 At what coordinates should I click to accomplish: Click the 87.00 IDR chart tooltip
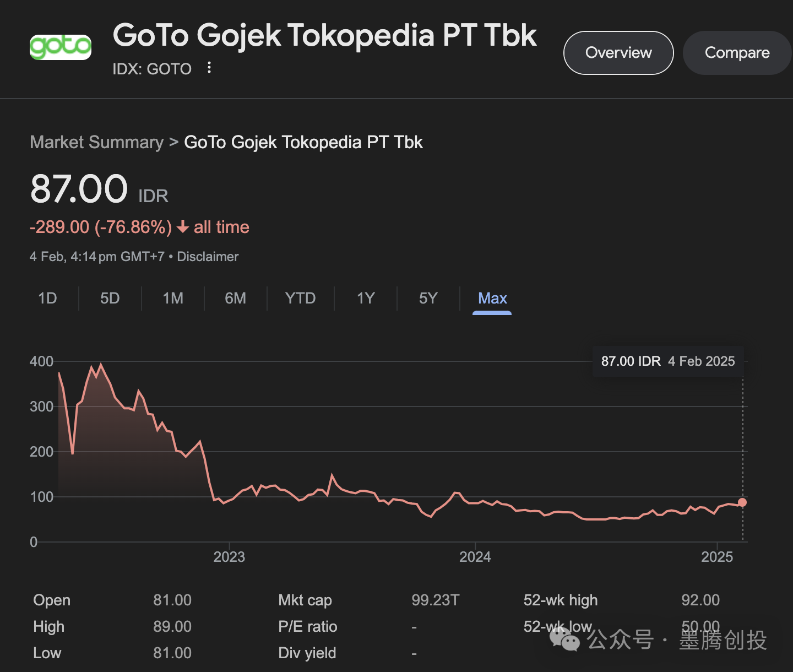[x=667, y=361]
